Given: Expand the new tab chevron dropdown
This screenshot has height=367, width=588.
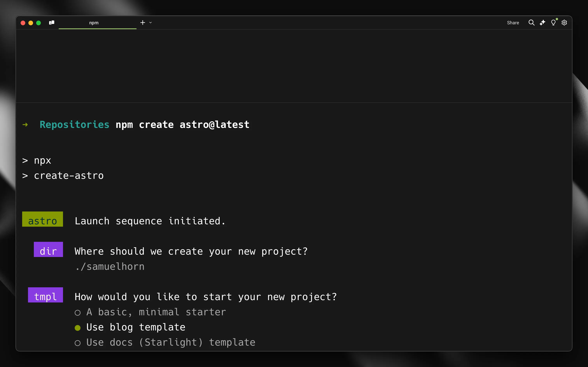Looking at the screenshot, I should tap(150, 23).
